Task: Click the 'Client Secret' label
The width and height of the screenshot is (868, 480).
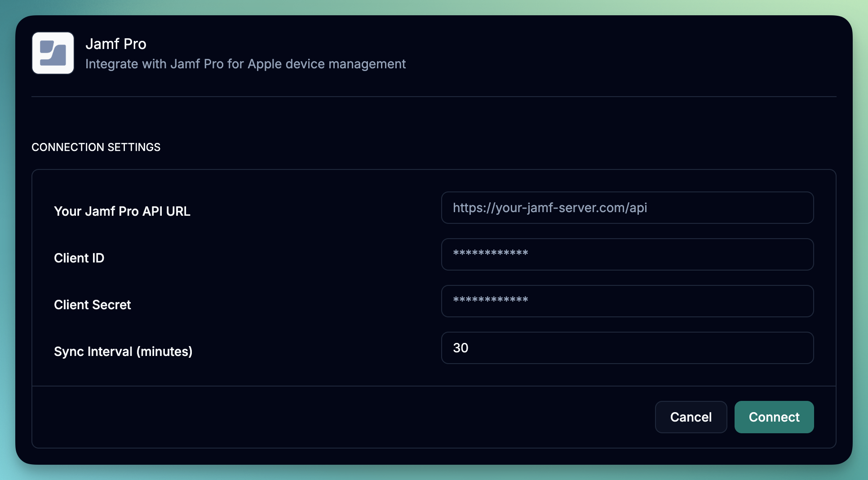Action: (93, 305)
